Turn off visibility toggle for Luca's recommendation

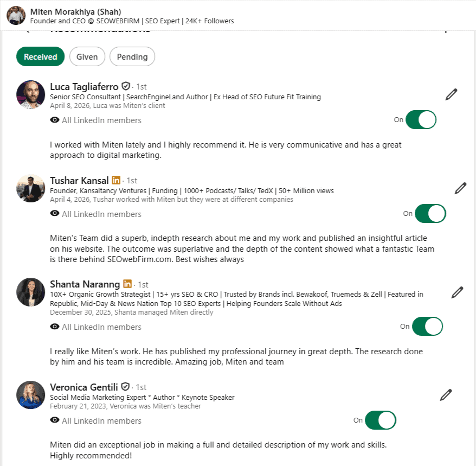(421, 120)
